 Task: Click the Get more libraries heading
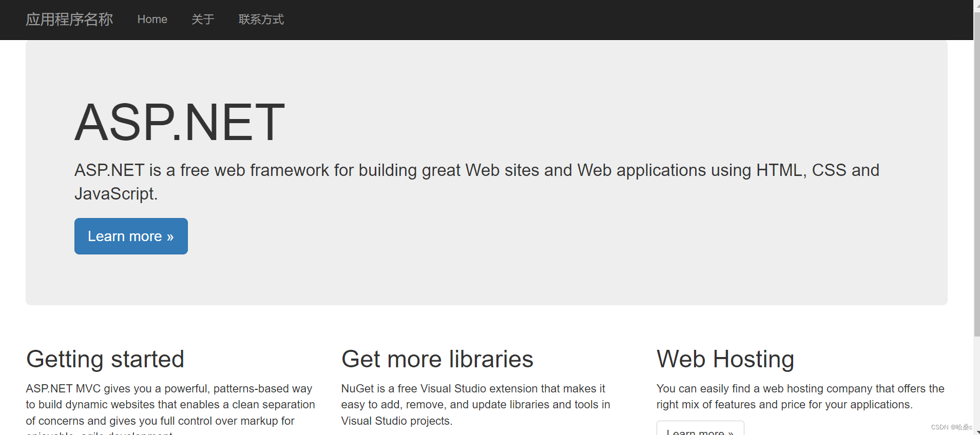(437, 359)
